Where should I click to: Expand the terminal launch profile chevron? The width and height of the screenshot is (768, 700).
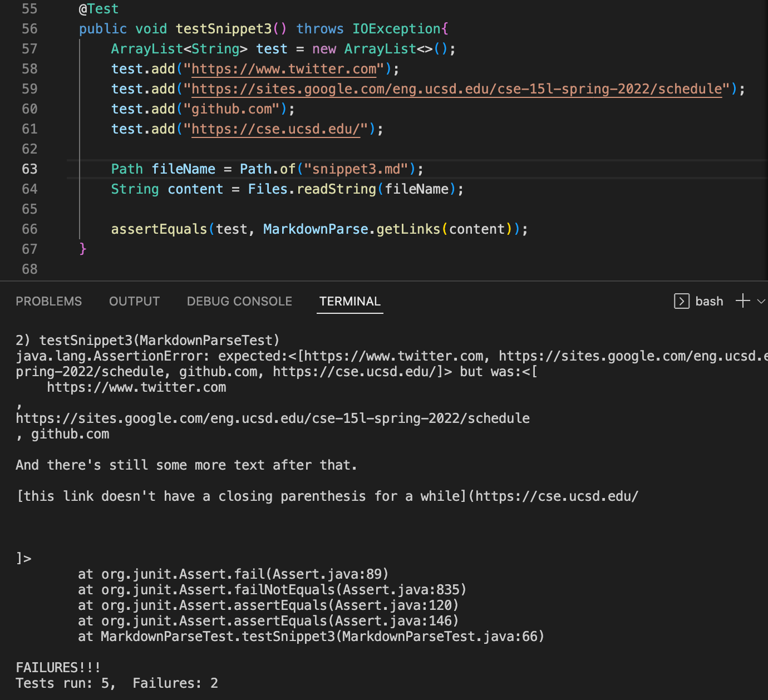(761, 301)
